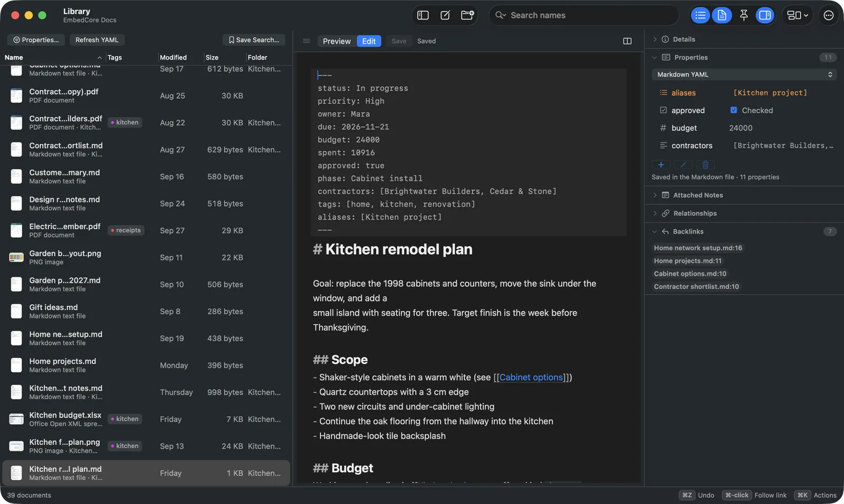Add a new property with plus icon
Viewport: 844px width, 504px height.
[661, 164]
